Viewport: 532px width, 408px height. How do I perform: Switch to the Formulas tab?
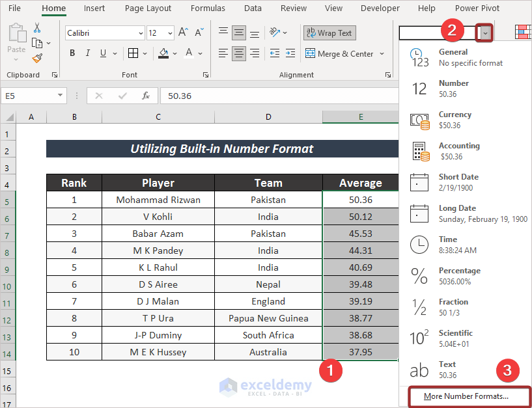point(208,8)
